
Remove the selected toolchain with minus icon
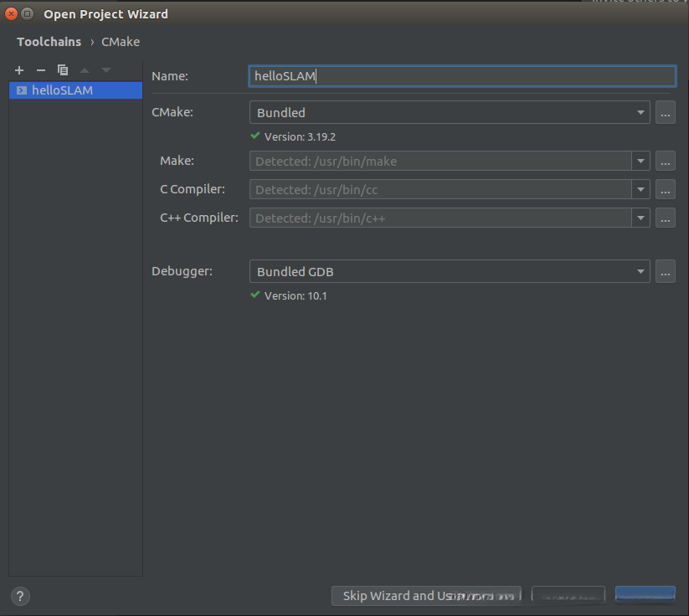tap(40, 70)
